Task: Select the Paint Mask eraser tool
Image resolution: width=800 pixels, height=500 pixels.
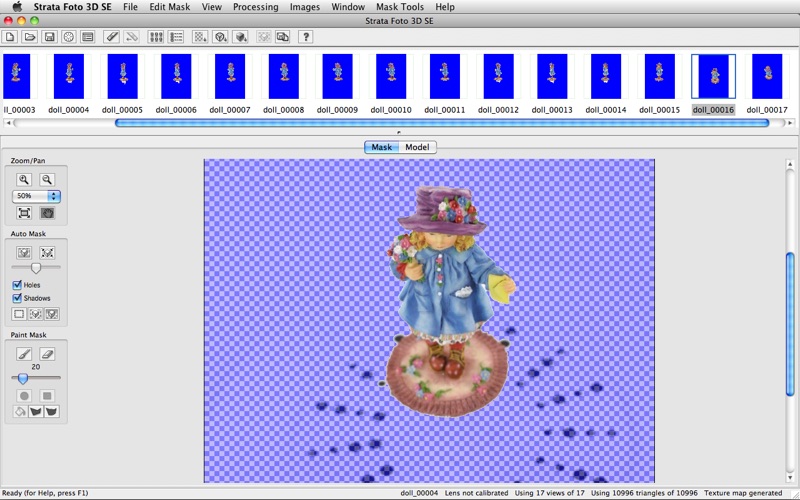Action: [x=47, y=354]
